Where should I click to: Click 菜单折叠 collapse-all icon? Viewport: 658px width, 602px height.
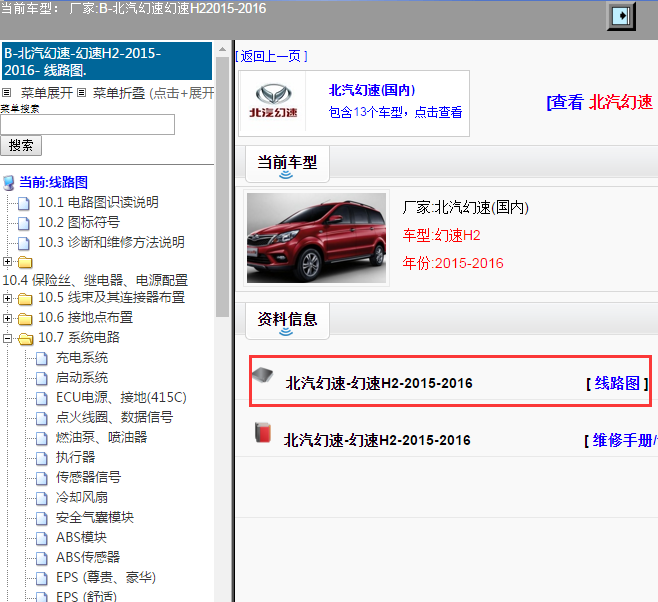coord(82,92)
